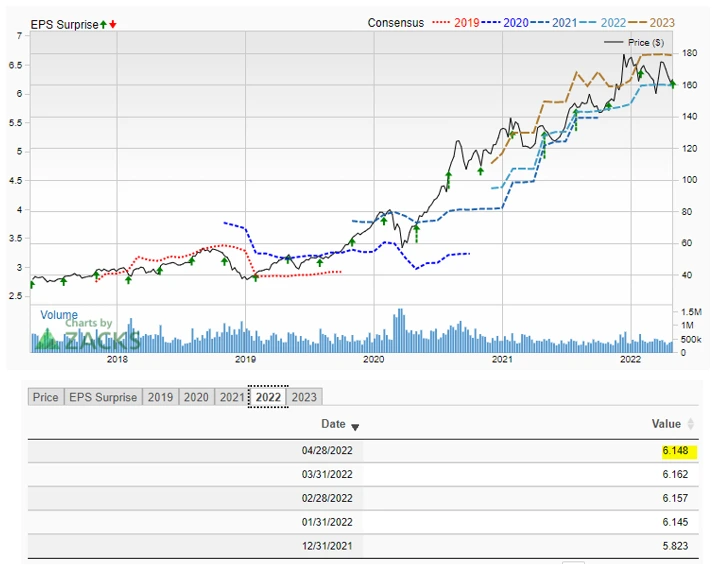
Task: Click the 2022 x-axis year label
Action: tap(631, 359)
